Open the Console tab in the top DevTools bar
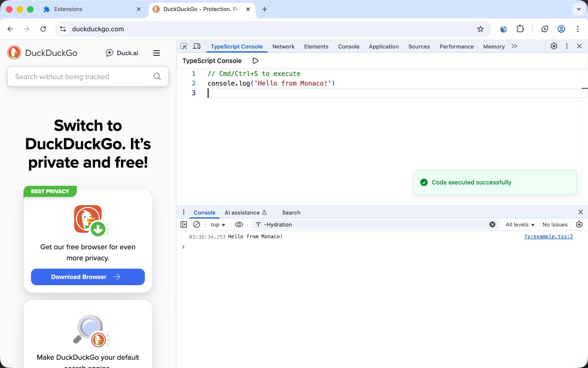Screen dimensions: 588x368 349,46
